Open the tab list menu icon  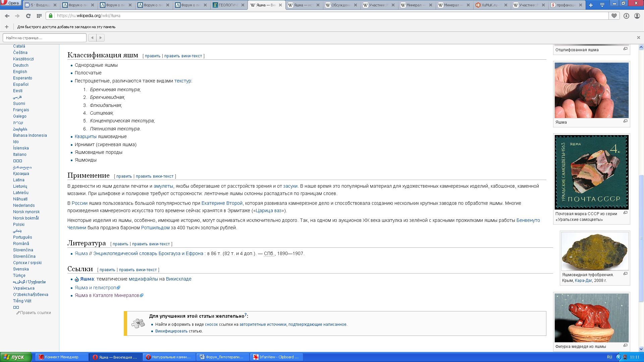coord(602,5)
